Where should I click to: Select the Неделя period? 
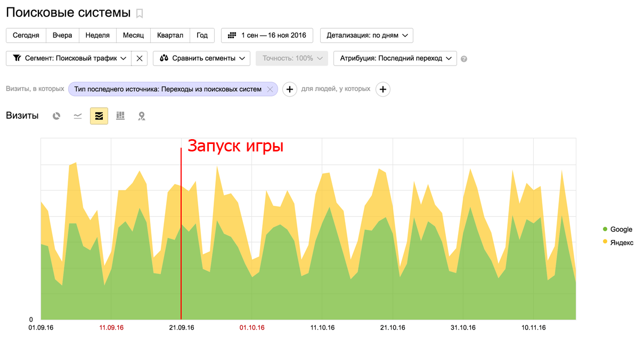97,35
